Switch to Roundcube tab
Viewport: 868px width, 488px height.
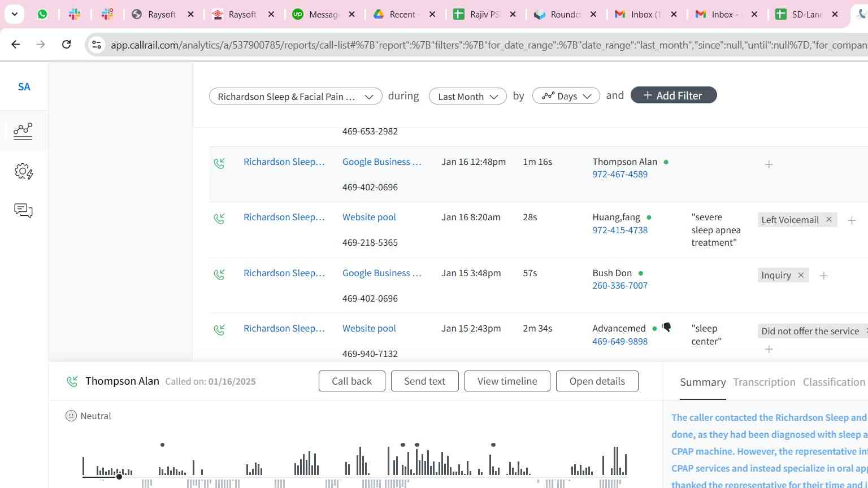pos(565,14)
